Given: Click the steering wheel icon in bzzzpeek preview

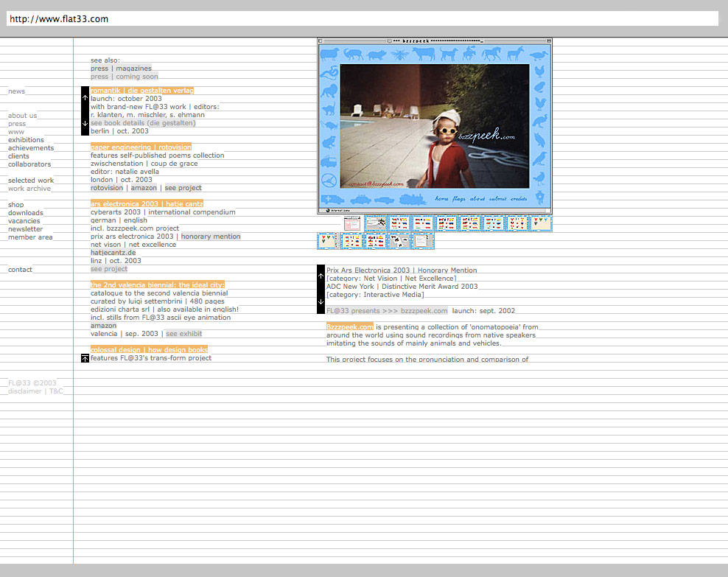Looking at the screenshot, I should click(329, 180).
